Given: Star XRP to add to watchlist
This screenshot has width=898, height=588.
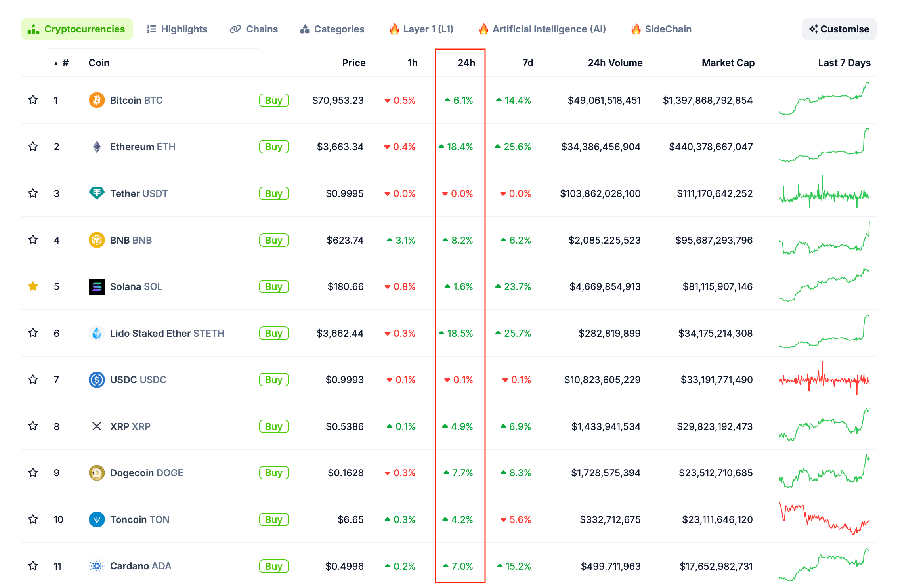Looking at the screenshot, I should (x=33, y=426).
